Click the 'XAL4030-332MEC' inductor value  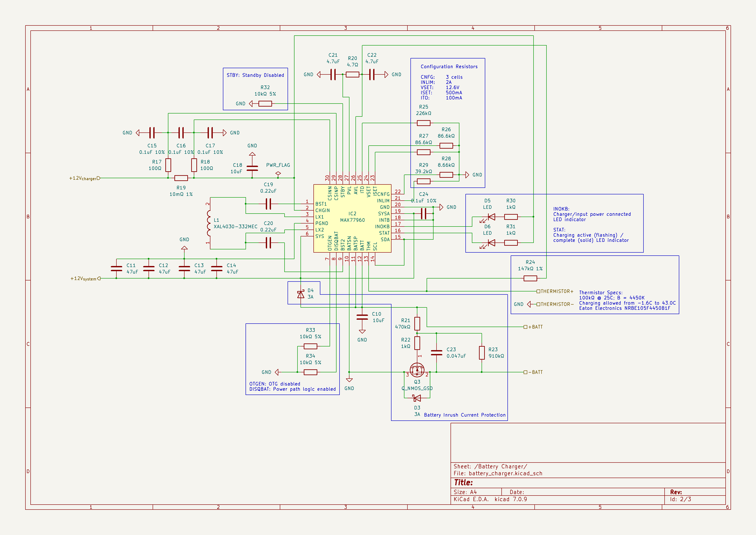click(235, 227)
